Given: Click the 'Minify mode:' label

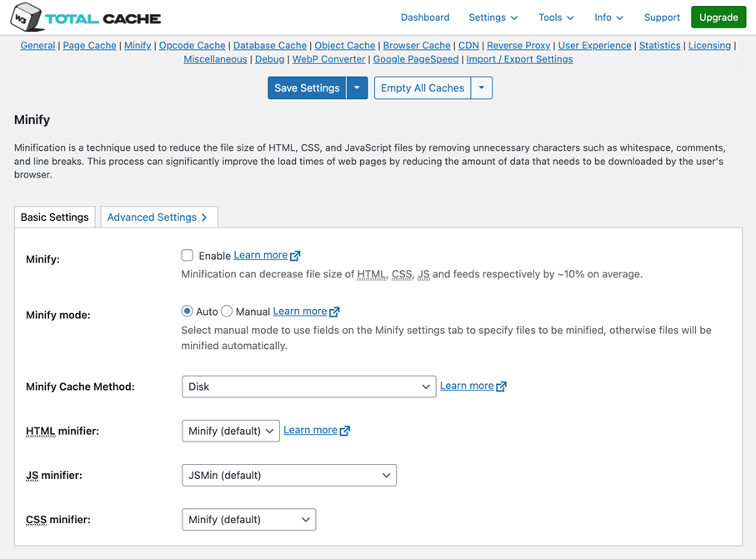Looking at the screenshot, I should [58, 315].
